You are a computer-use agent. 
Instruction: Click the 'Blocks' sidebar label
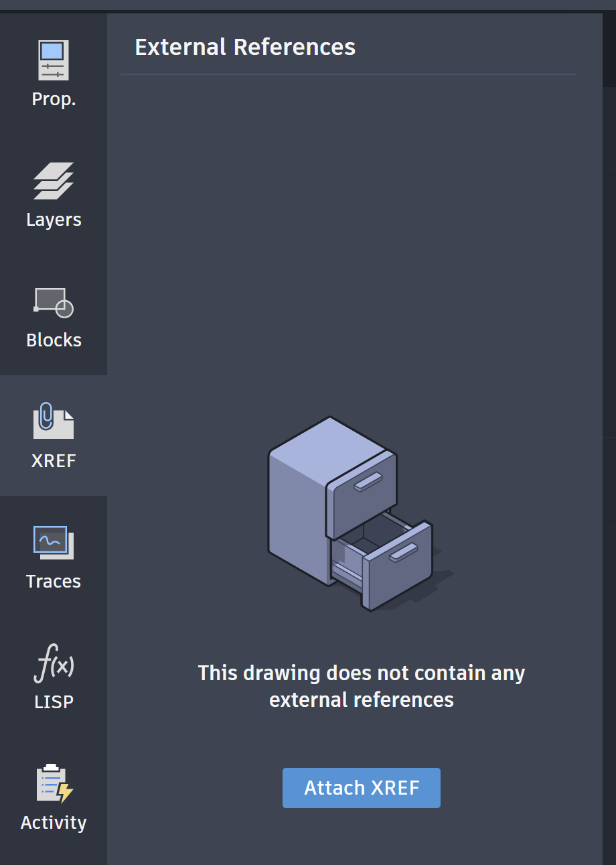54,340
